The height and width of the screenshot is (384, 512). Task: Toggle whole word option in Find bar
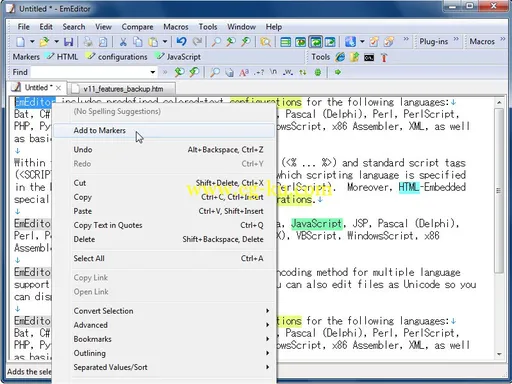point(288,72)
